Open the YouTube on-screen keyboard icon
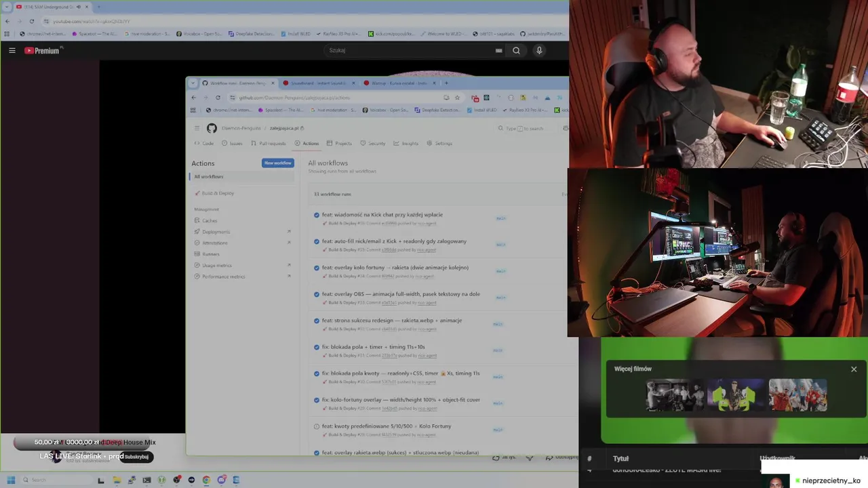Image resolution: width=868 pixels, height=488 pixels. [498, 50]
